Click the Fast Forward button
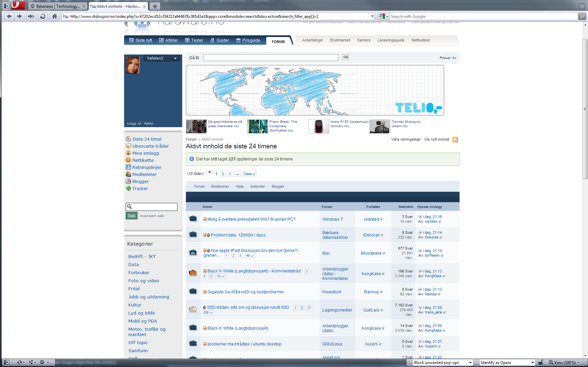This screenshot has width=588, height=367. [x=31, y=16]
